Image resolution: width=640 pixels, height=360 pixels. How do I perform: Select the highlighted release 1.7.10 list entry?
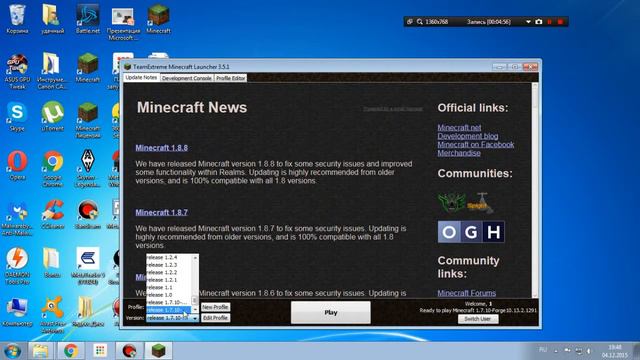pos(169,310)
